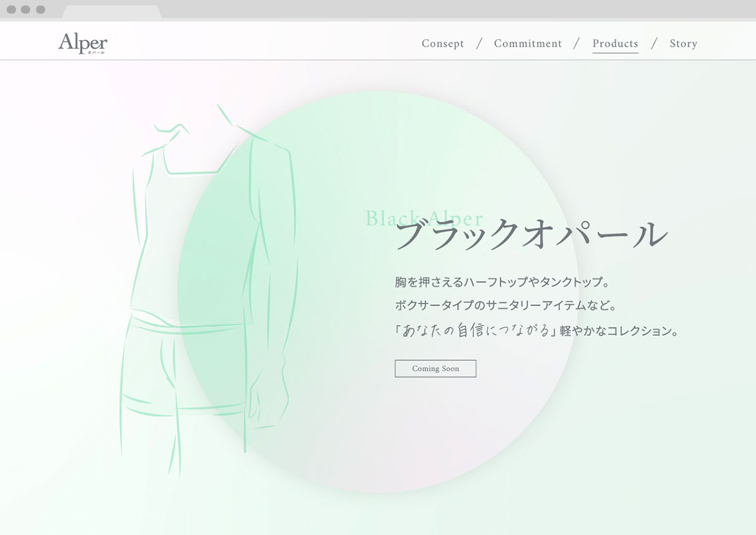This screenshot has height=535, width=756.
Task: Open the Story navigation link
Action: point(683,44)
